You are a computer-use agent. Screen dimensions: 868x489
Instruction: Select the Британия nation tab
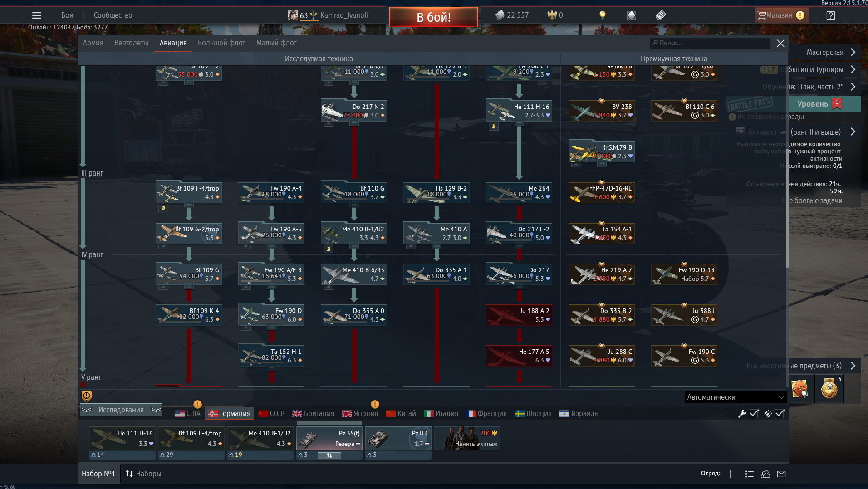pos(313,413)
